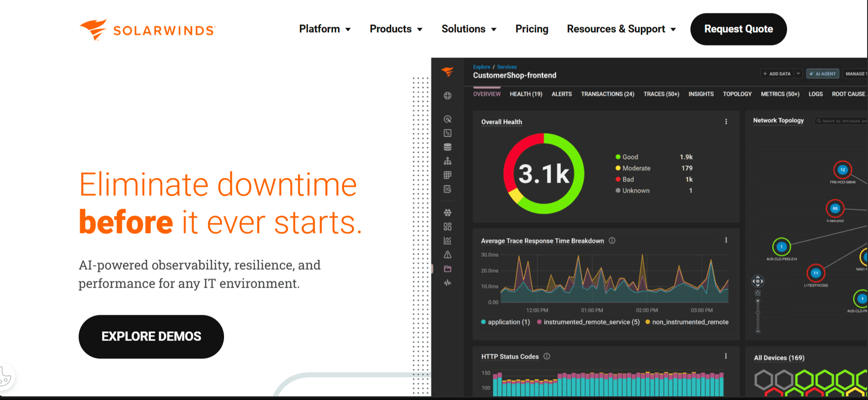The width and height of the screenshot is (868, 400).
Task: Click the All Devices (169) heading
Action: click(779, 358)
